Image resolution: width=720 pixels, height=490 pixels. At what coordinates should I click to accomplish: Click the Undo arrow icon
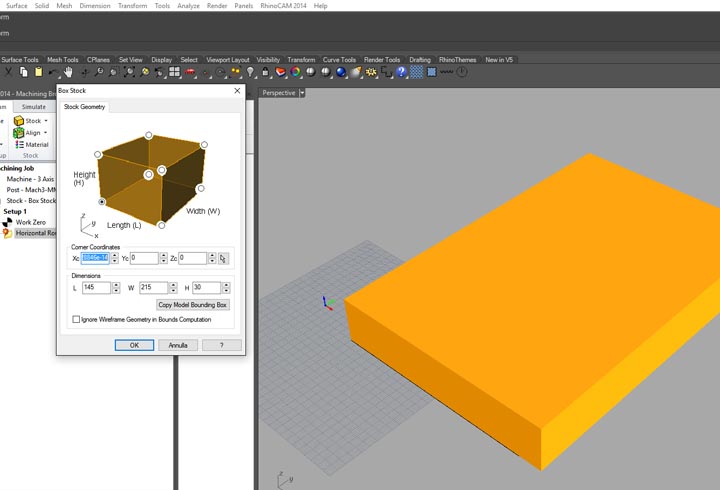[53, 72]
